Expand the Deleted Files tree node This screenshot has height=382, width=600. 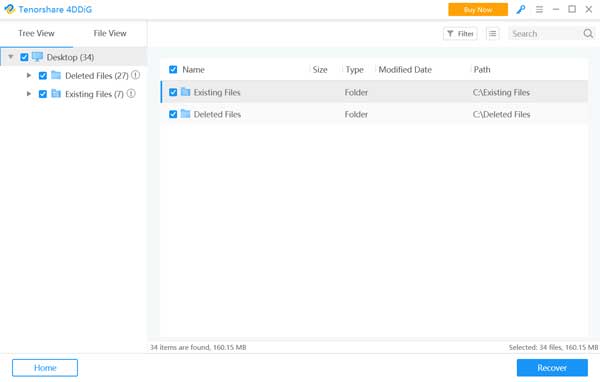point(29,75)
